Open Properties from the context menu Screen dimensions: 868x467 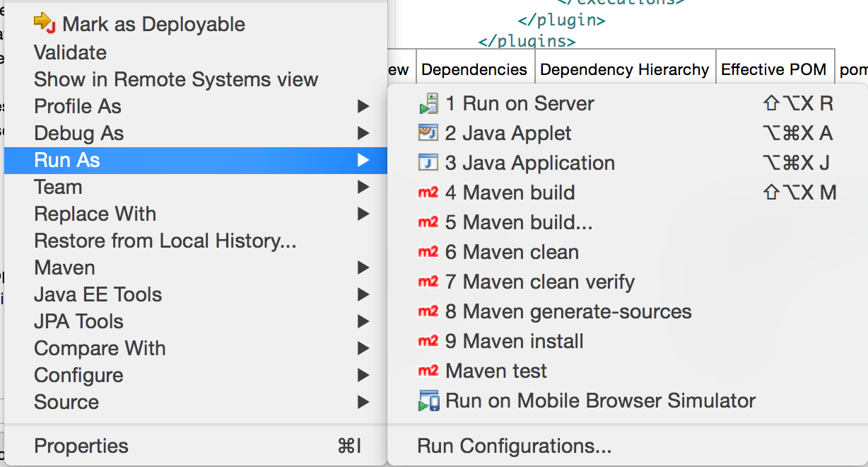[x=196, y=446]
